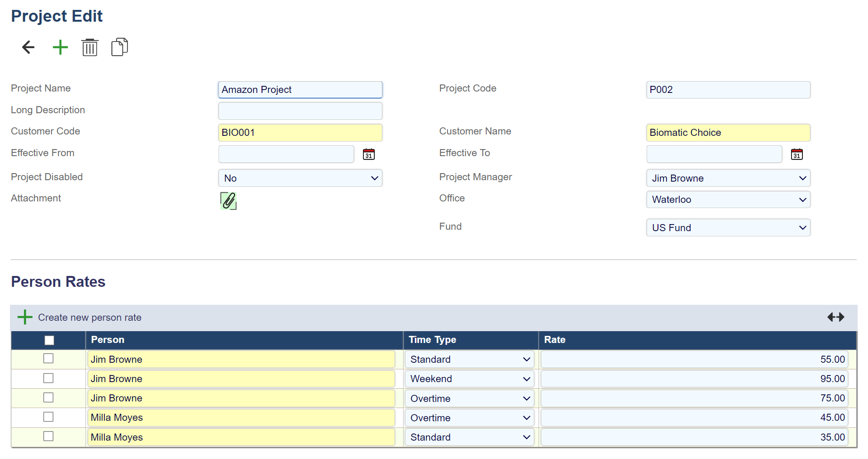Open the Fund dropdown showing US Fund
This screenshot has height=459, width=868.
point(728,228)
